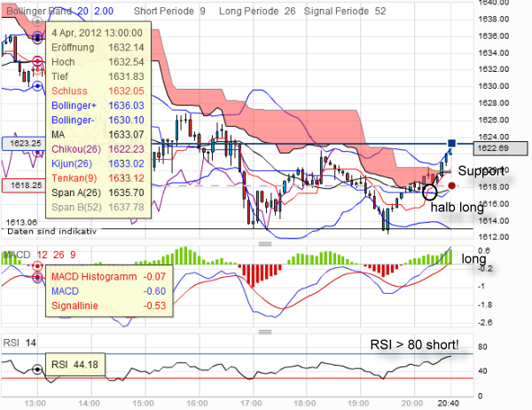Click the red dot marker at the 1618 level
This screenshot has width=532, height=410.
pos(451,185)
